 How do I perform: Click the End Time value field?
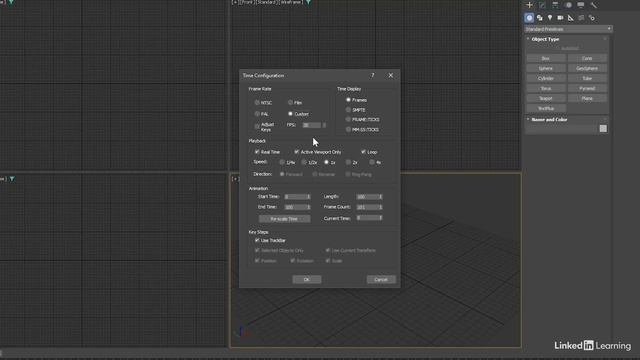[295, 207]
